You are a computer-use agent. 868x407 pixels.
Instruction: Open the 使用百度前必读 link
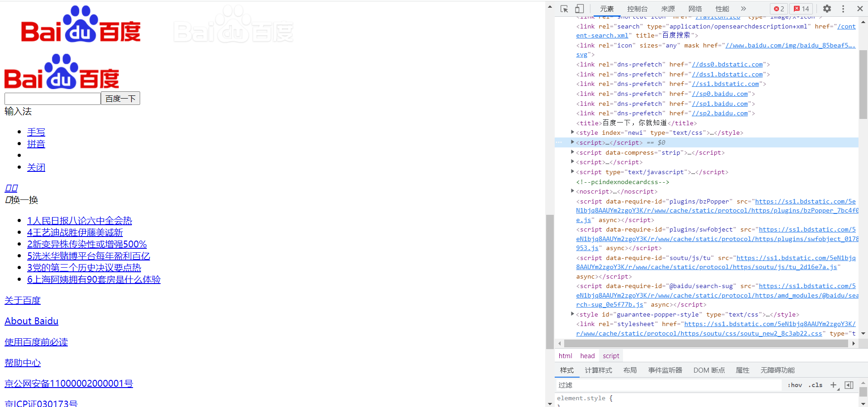tap(36, 342)
